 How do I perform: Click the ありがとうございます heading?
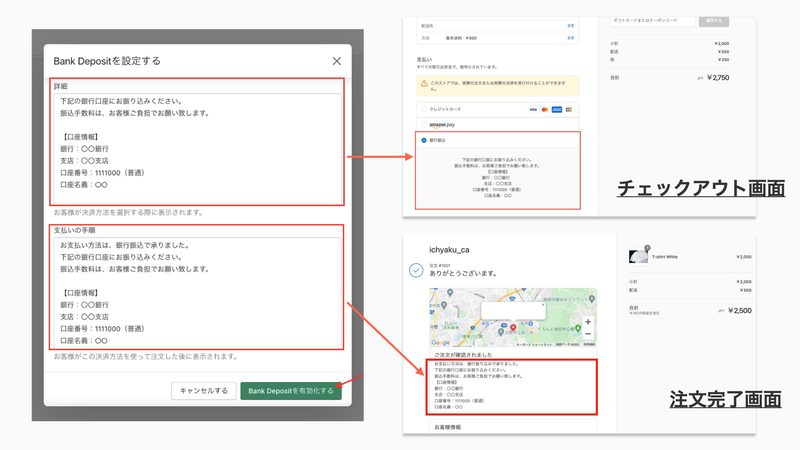pyautogui.click(x=463, y=273)
